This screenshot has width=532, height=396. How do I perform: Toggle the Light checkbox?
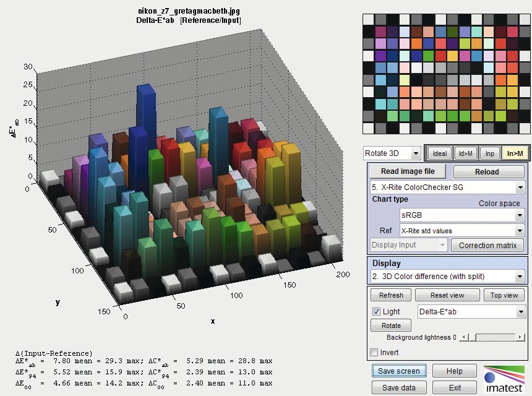pyautogui.click(x=376, y=312)
